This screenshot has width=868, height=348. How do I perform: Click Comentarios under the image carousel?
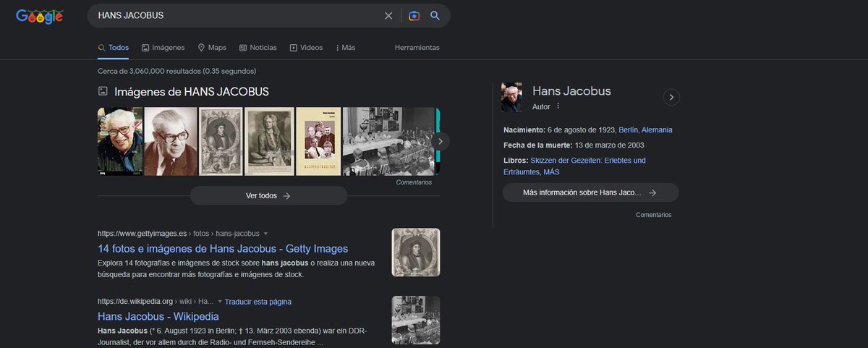tap(414, 182)
